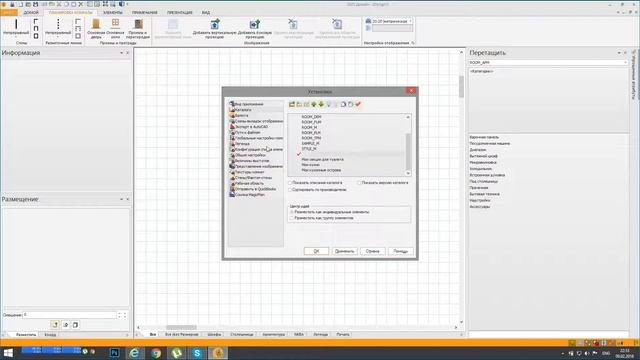Open Photoshop from the taskbar
This screenshot has width=640, height=360.
coord(115,353)
